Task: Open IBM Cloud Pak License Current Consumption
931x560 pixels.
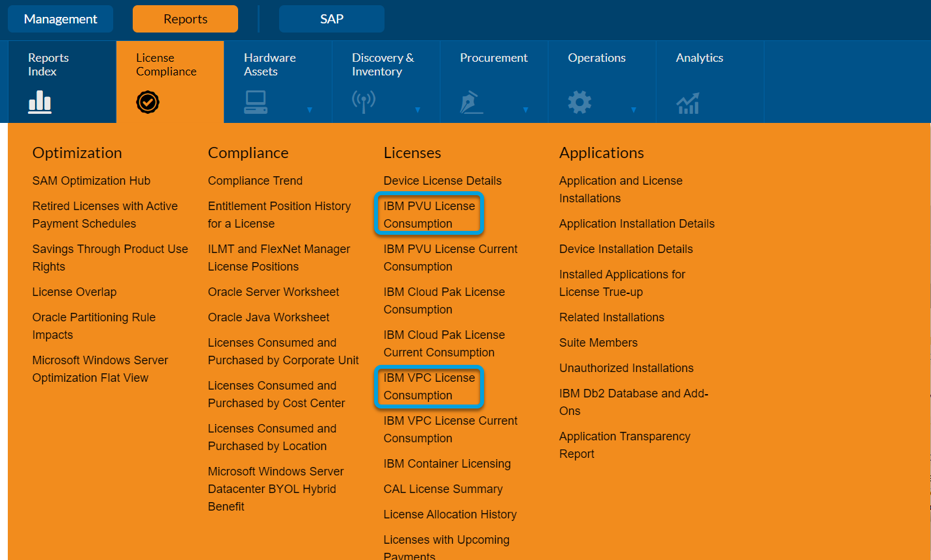Action: click(x=444, y=343)
